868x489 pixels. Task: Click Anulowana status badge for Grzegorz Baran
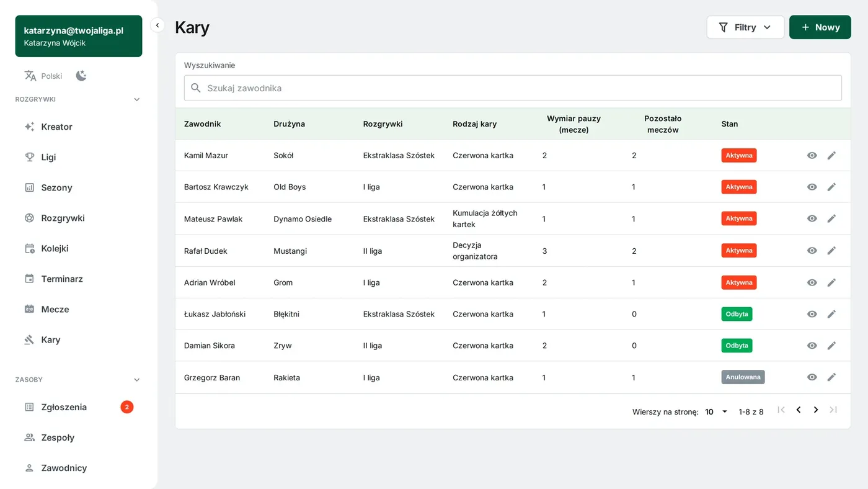(x=743, y=377)
